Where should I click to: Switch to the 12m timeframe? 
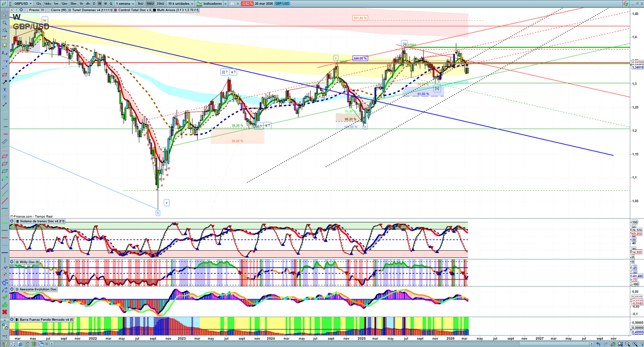coord(64,4)
